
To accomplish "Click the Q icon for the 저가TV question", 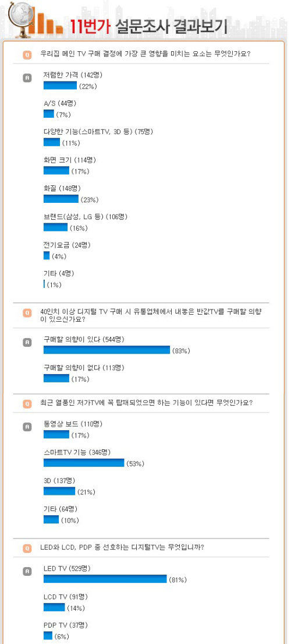I will (x=27, y=403).
